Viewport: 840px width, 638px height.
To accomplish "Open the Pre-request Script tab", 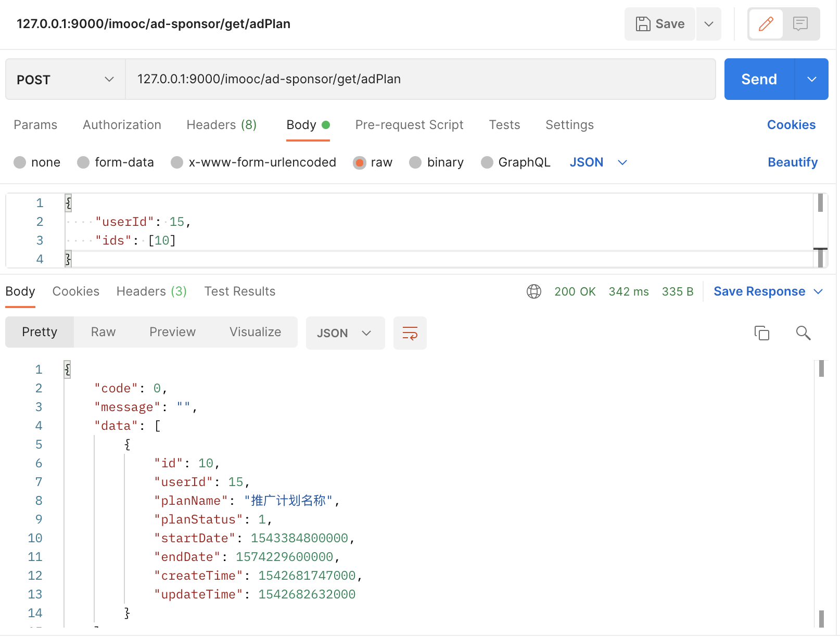I will pos(409,125).
